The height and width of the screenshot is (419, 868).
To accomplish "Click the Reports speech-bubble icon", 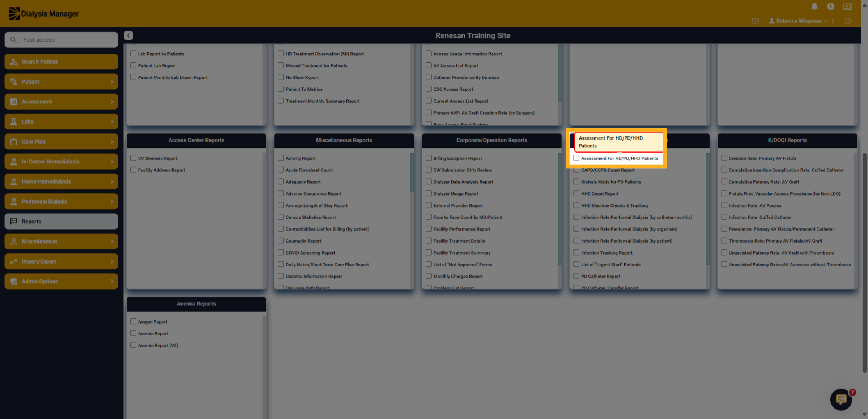I will coord(14,221).
